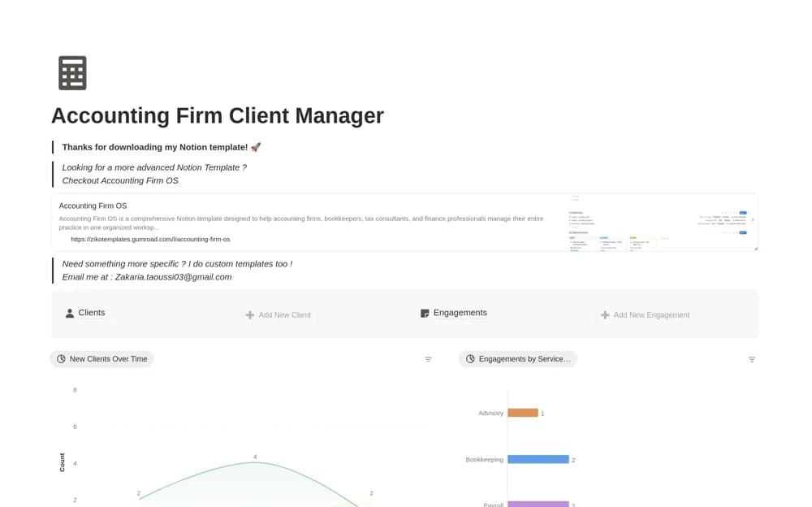812x507 pixels.
Task: Open the Clients database link
Action: click(x=85, y=313)
